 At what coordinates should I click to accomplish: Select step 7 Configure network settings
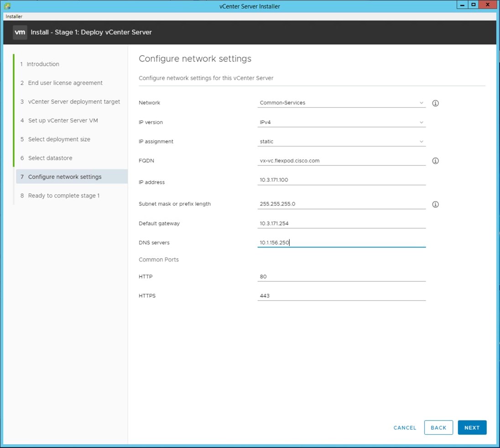(72, 177)
